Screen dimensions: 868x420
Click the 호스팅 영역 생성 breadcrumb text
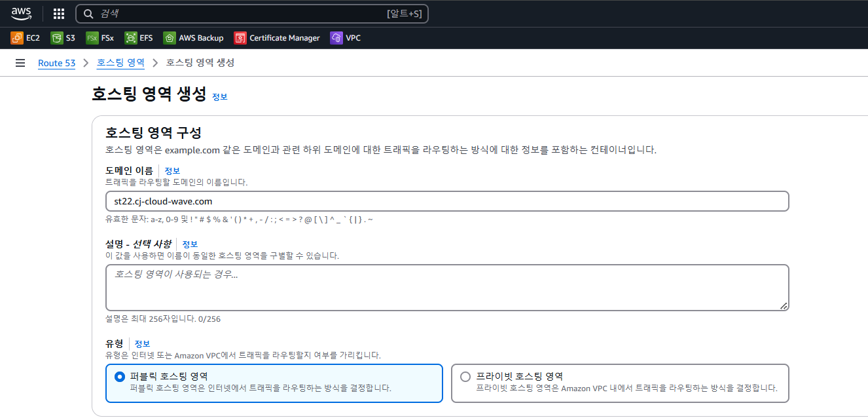(200, 63)
